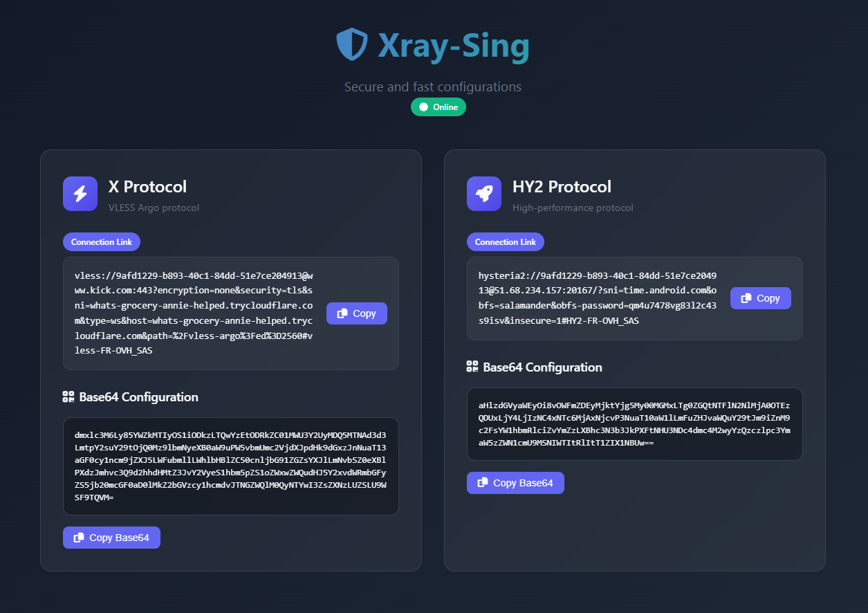Select the grid icon beside X Protocol Base64 Configuration
Image resolution: width=868 pixels, height=613 pixels.
pos(68,396)
